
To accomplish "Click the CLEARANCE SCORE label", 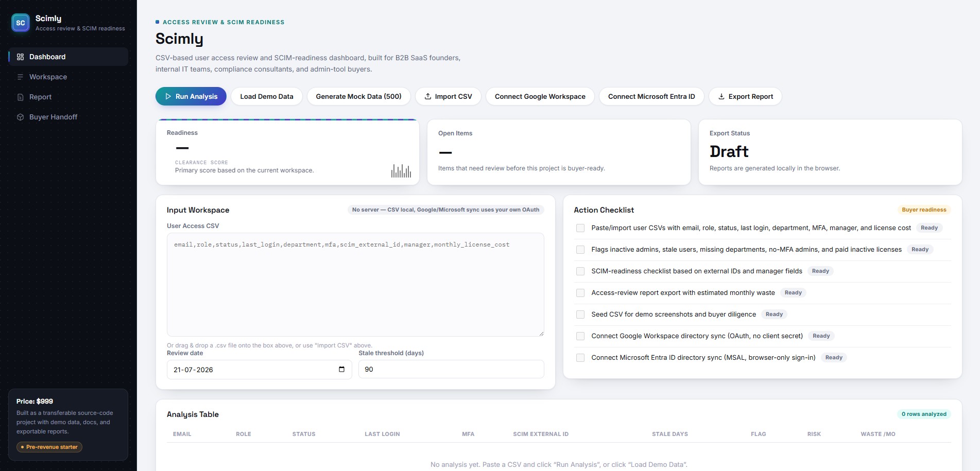I will click(x=201, y=162).
